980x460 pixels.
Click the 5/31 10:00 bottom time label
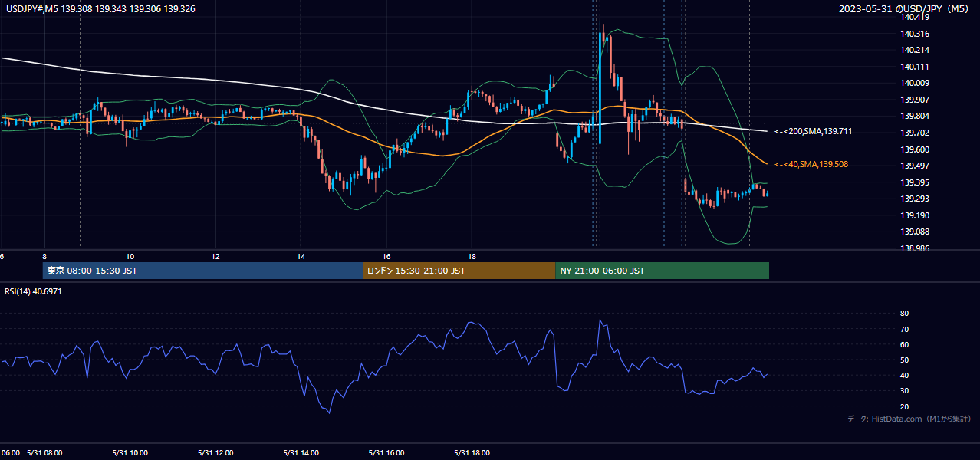pos(130,452)
